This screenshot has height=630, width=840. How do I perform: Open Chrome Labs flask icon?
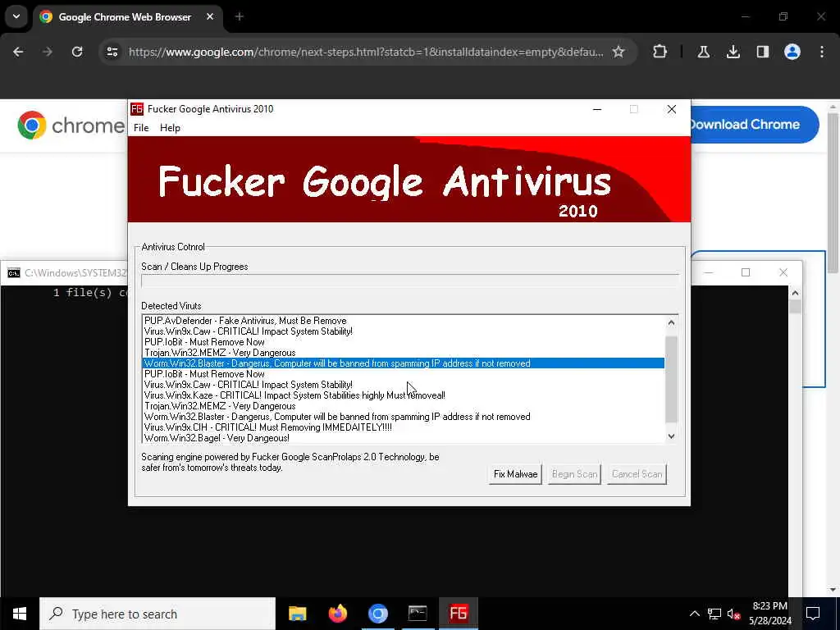pos(703,52)
